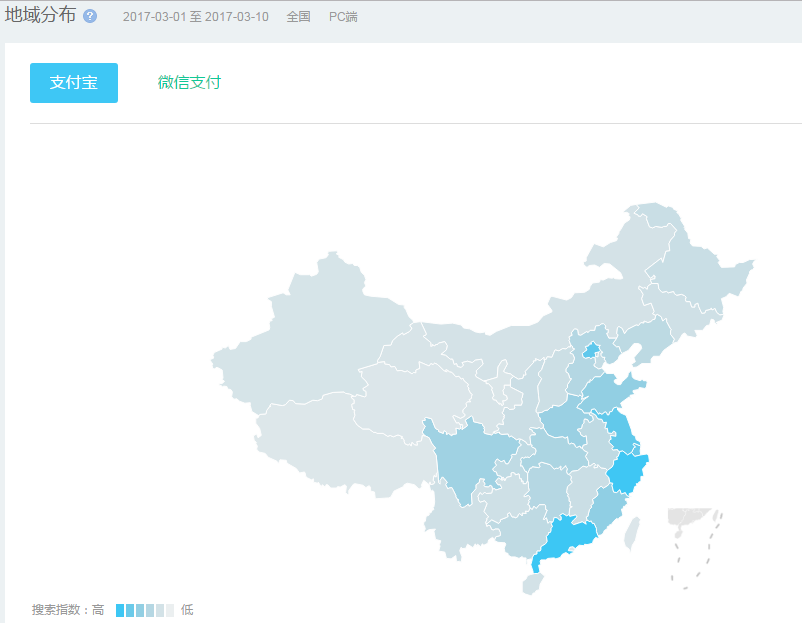Image resolution: width=802 pixels, height=623 pixels.
Task: Click the PC端 device label
Action: click(343, 17)
